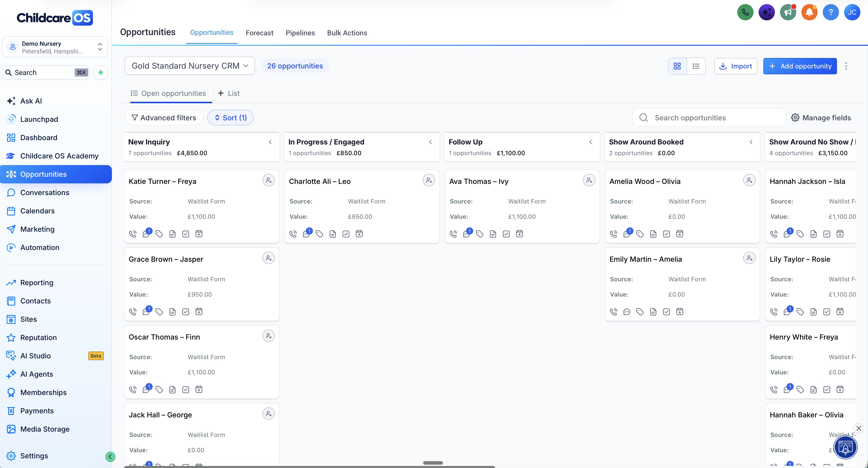This screenshot has width=868, height=468.
Task: Switch to board grid view
Action: coord(677,66)
